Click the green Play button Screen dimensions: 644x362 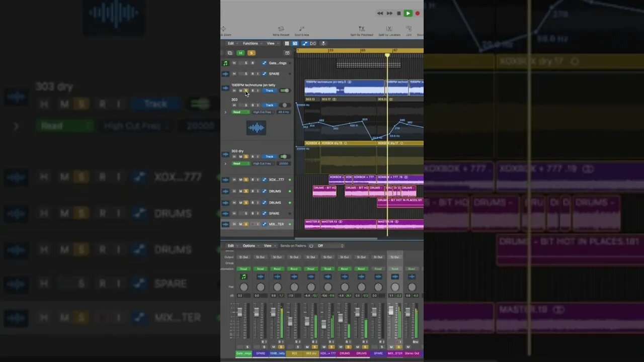click(408, 14)
